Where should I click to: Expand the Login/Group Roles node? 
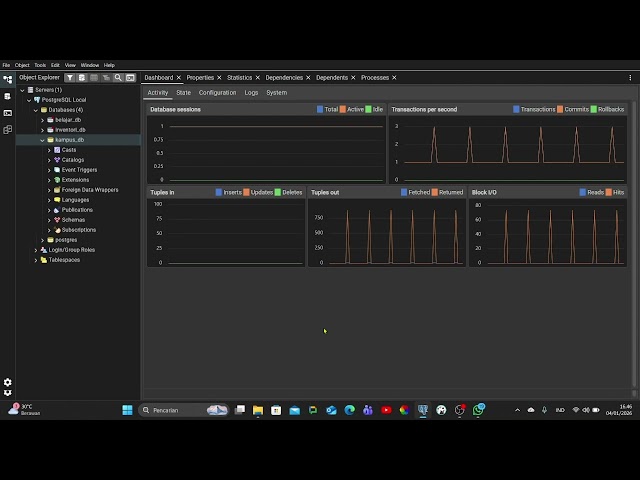[36, 250]
